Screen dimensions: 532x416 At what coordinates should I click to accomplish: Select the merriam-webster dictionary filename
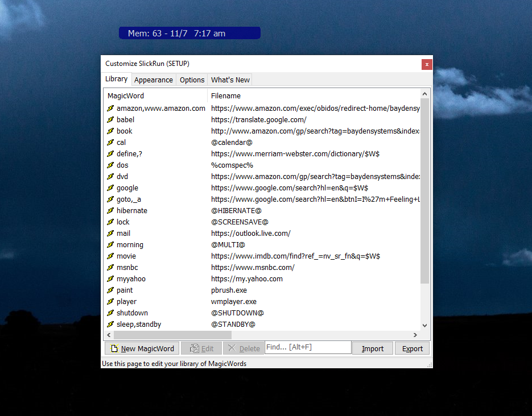(295, 154)
